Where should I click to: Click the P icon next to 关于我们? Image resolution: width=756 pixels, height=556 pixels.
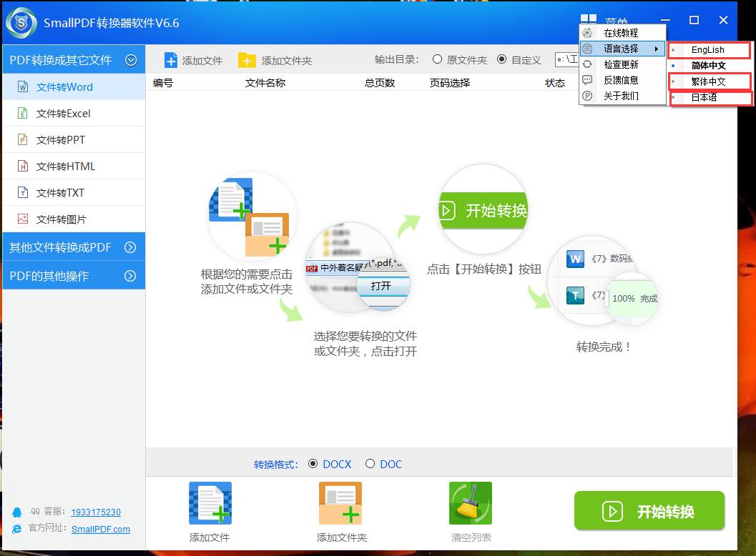[x=587, y=96]
